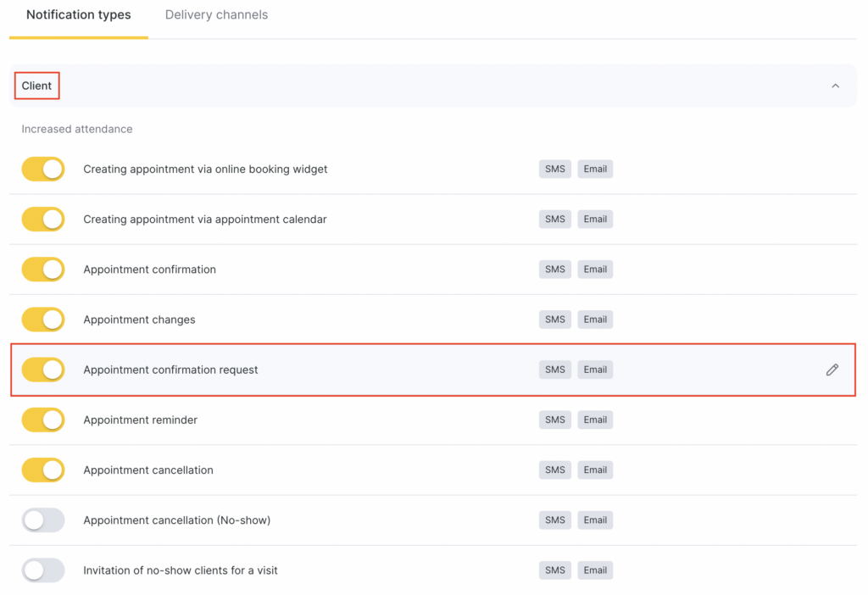The image size is (868, 595).
Task: Switch to Delivery channels tab
Action: pyautogui.click(x=216, y=15)
